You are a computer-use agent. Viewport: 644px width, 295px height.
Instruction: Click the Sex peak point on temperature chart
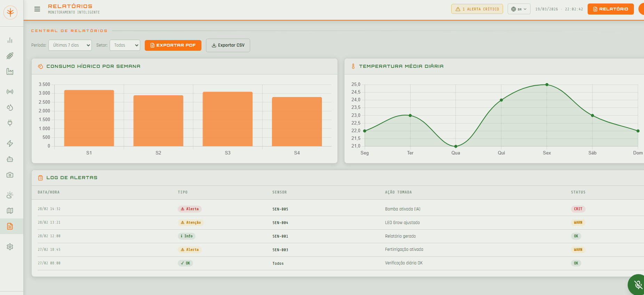click(547, 85)
